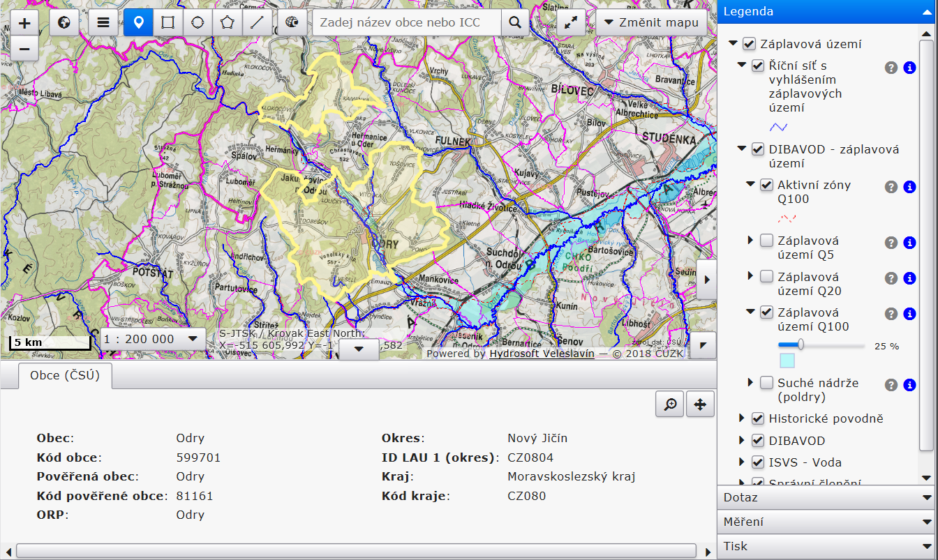Click zoom-to-feature magnifier icon in results

tap(670, 404)
